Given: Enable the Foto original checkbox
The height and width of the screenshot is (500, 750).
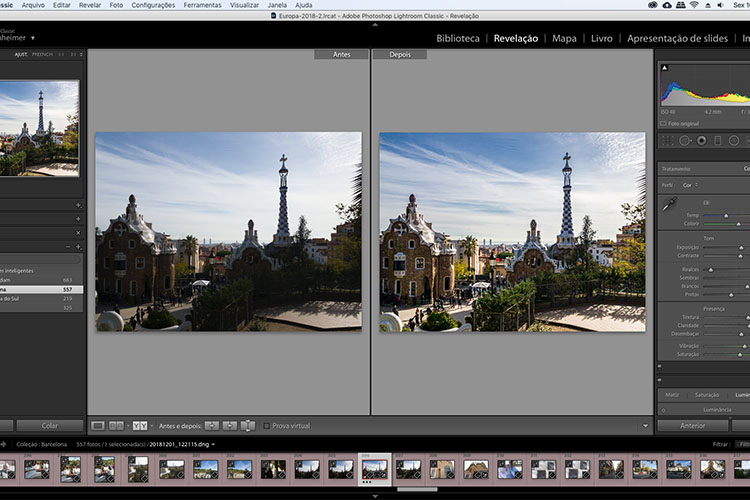Looking at the screenshot, I should pos(663,123).
